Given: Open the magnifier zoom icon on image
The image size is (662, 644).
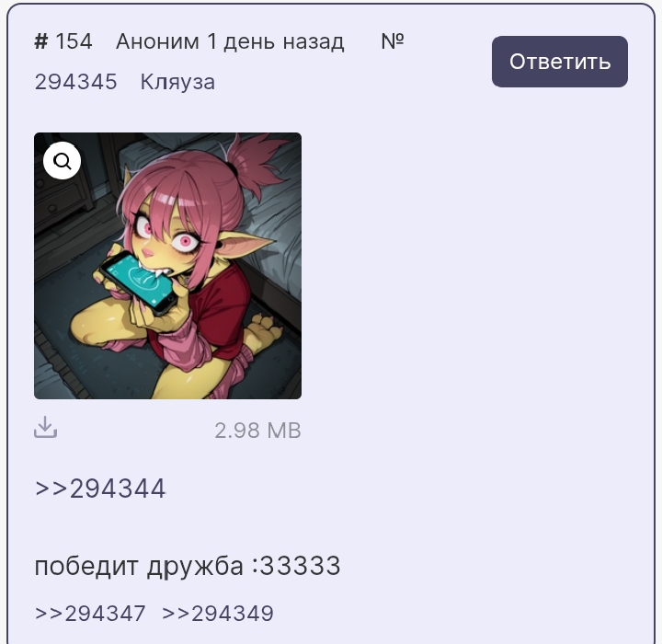Looking at the screenshot, I should (63, 161).
